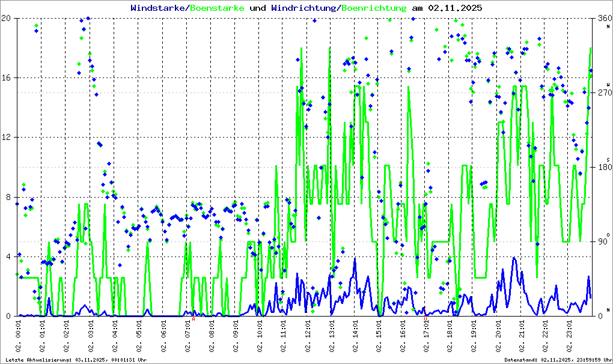Click the green 'Boenstarke' title word
This screenshot has width=613, height=364.
coord(217,8)
